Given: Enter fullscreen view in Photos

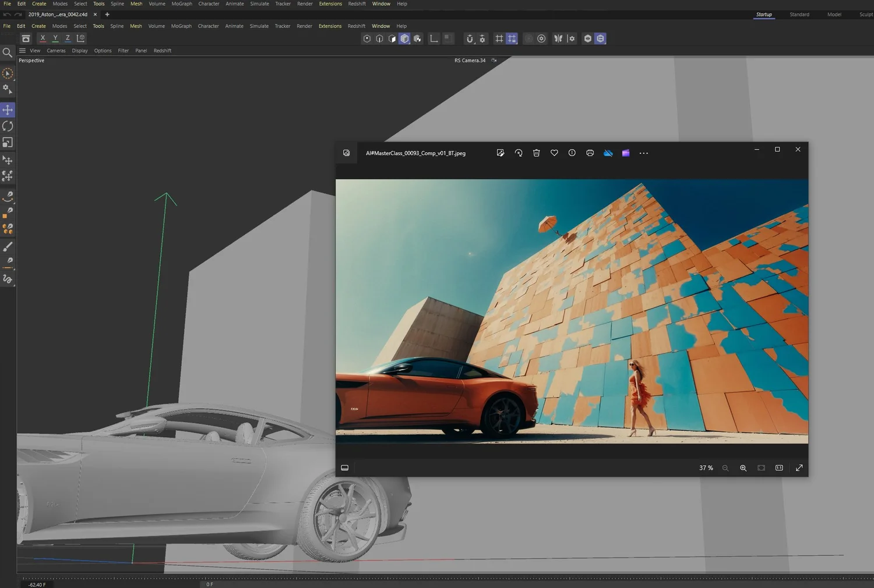Looking at the screenshot, I should [799, 467].
